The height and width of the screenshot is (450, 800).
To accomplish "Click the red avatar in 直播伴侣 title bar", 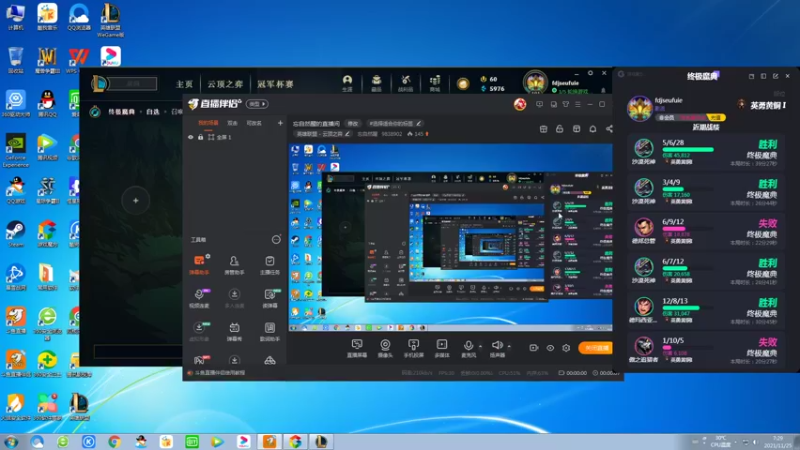I will [x=520, y=104].
